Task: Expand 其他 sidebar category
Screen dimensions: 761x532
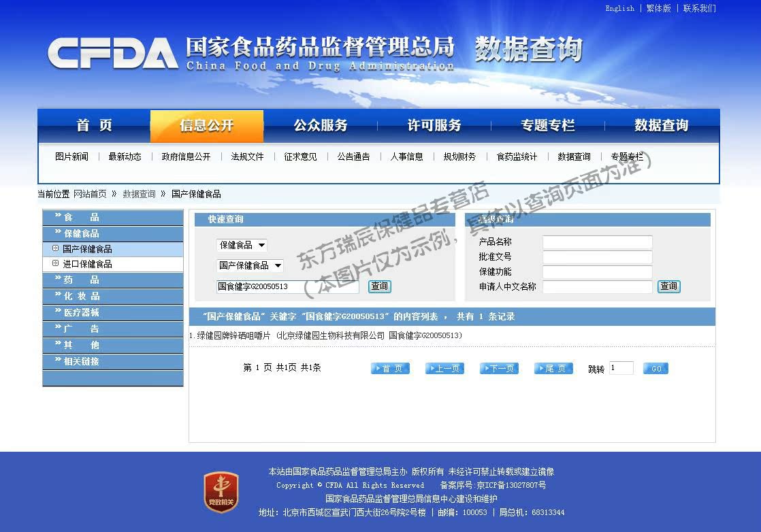Action: click(x=112, y=345)
